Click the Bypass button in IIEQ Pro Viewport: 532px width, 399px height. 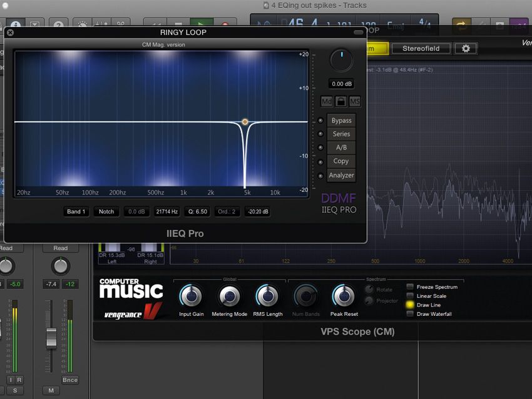(x=341, y=120)
